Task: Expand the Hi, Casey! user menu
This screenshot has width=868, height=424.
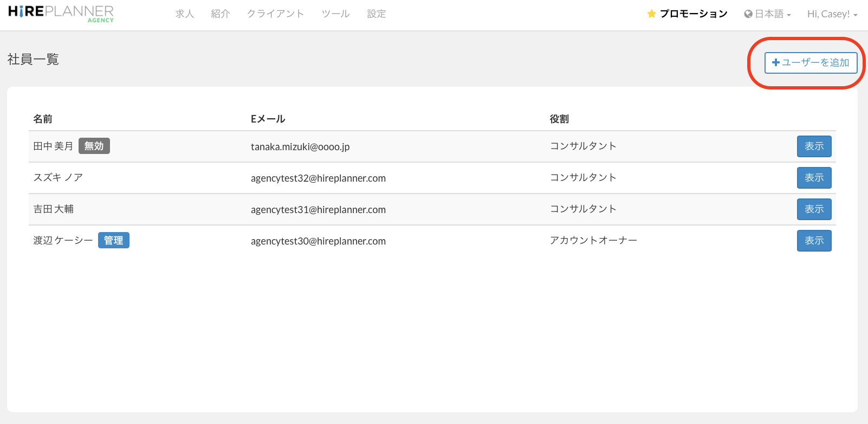Action: tap(832, 14)
